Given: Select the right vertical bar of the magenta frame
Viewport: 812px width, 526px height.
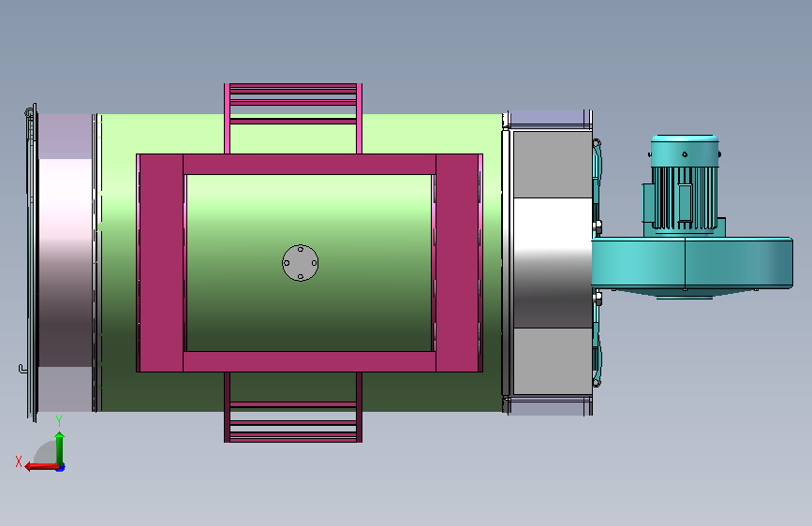Looking at the screenshot, I should [458, 263].
